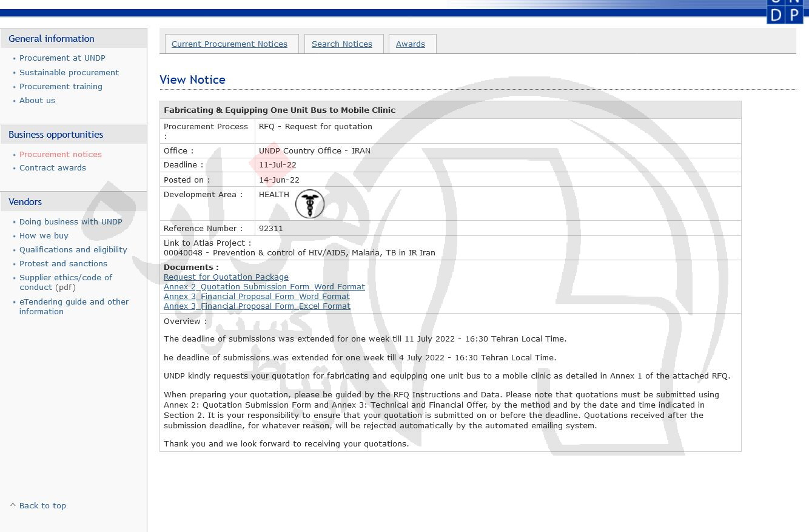Open Annex 3 Financial Proposal Word Format
809x532 pixels.
tap(257, 297)
